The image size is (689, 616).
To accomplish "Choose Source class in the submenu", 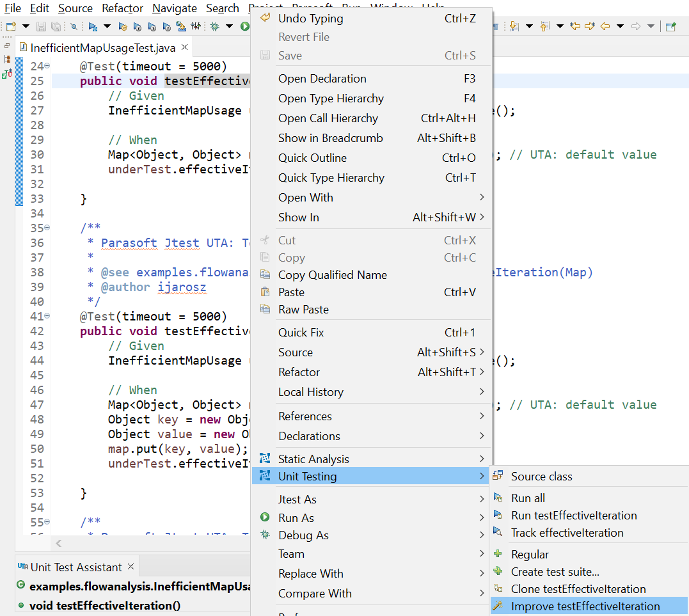I will point(590,477).
